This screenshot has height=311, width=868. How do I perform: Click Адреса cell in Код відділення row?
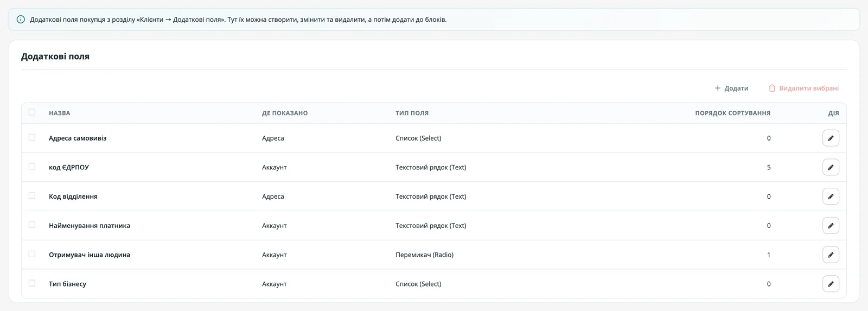273,196
